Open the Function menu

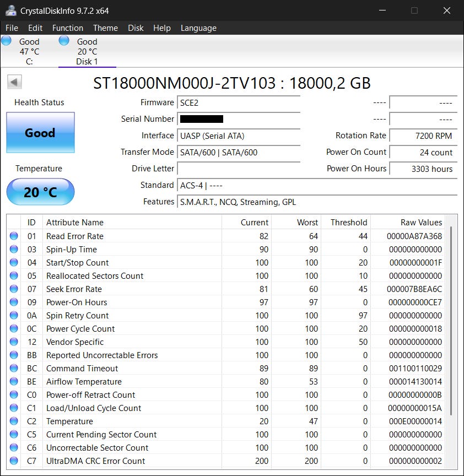pyautogui.click(x=68, y=28)
